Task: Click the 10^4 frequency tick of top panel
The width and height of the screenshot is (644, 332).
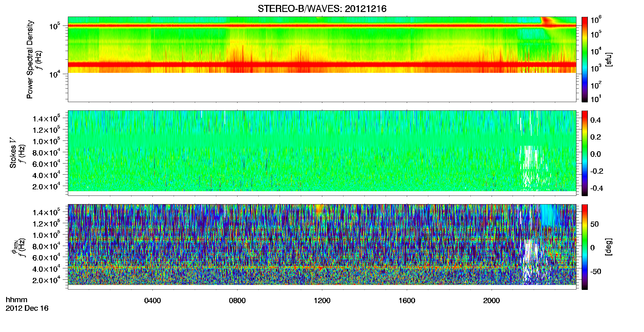Action: point(55,74)
